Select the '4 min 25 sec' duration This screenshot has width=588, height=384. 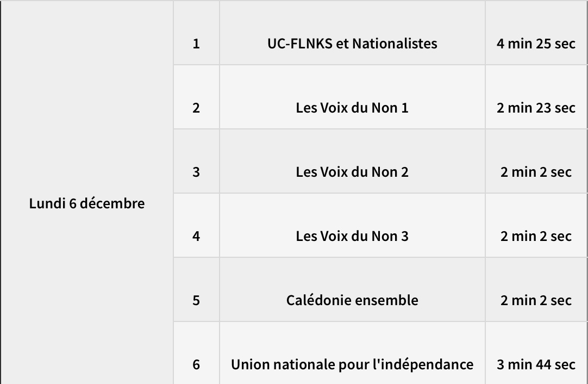pos(536,44)
